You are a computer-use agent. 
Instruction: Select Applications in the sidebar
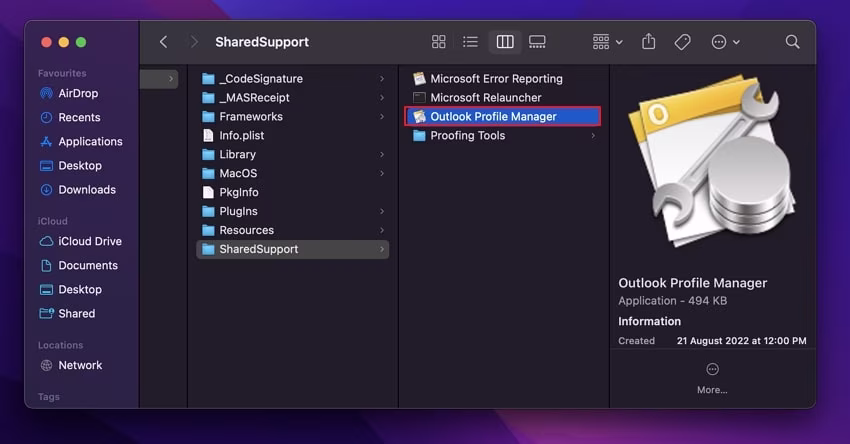coord(90,142)
